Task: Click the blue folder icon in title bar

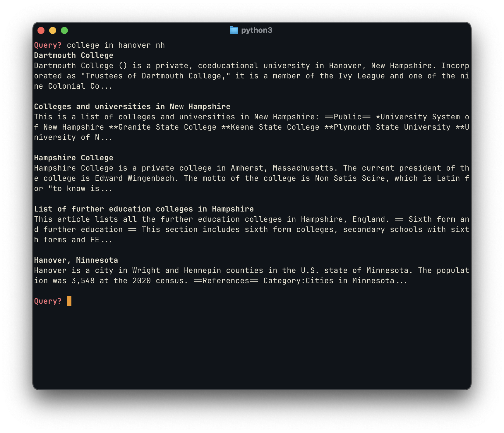Action: pos(234,30)
